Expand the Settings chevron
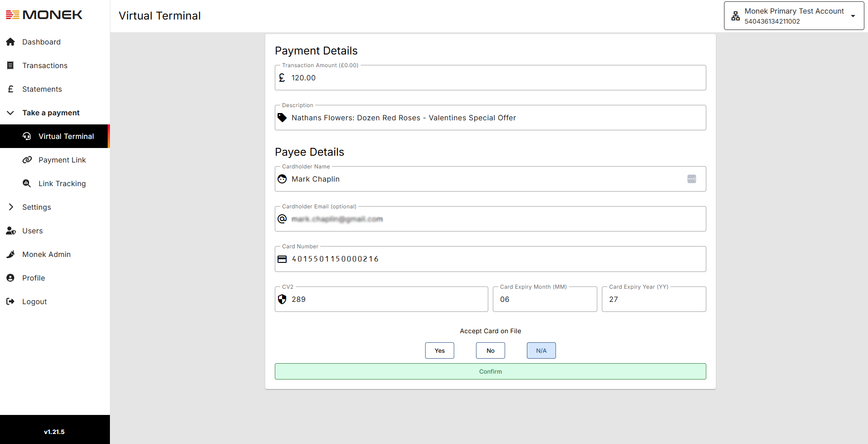The width and height of the screenshot is (868, 444). pyautogui.click(x=11, y=207)
